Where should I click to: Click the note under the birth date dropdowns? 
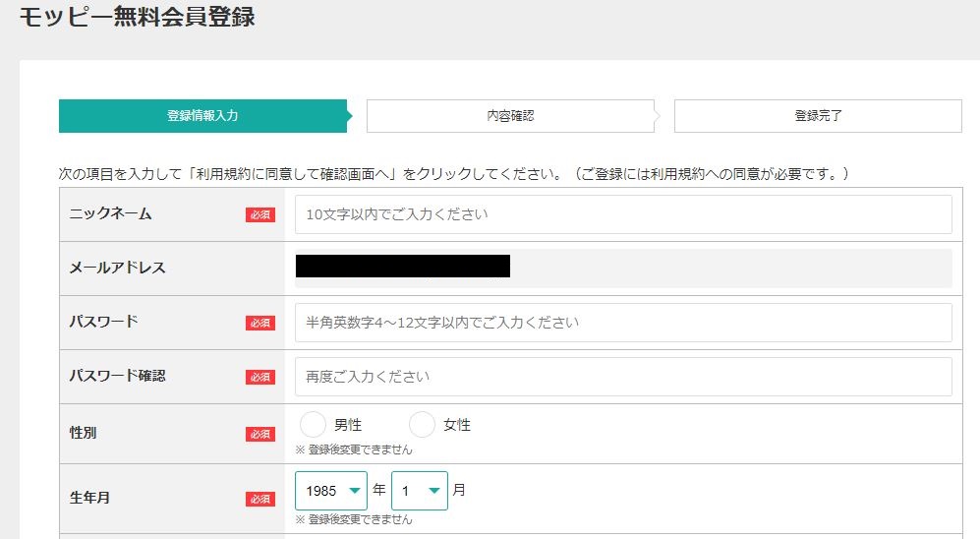(354, 519)
